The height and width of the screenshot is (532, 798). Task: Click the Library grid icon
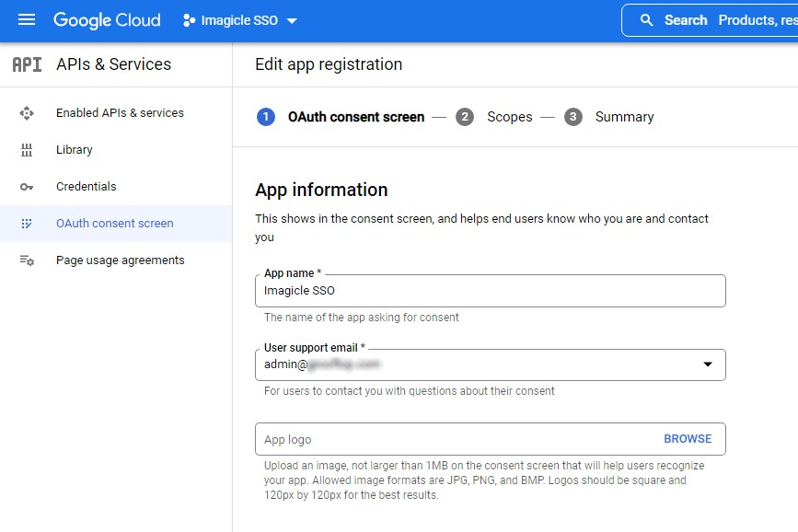(x=27, y=150)
